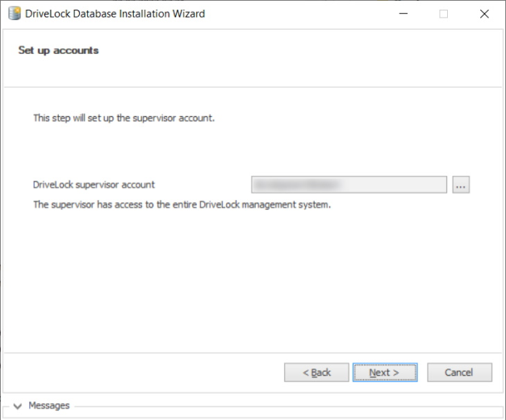506x420 pixels.
Task: Close the DriveLock Installation Wizard window
Action: (484, 14)
